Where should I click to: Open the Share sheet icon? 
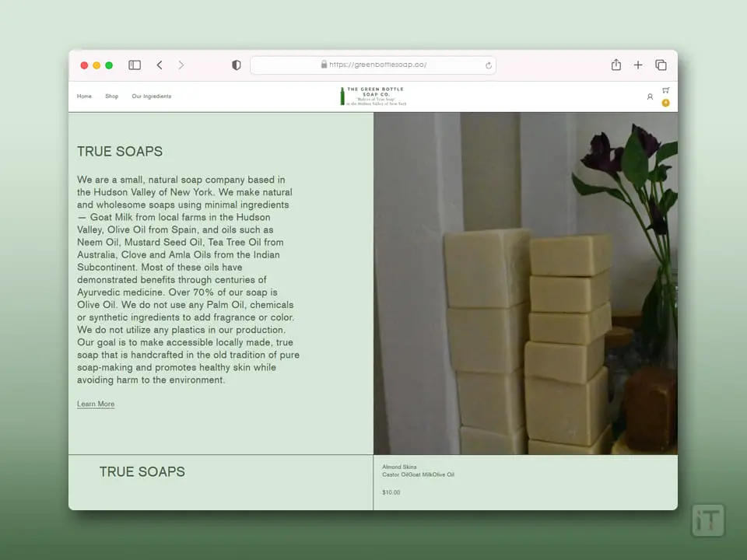616,65
